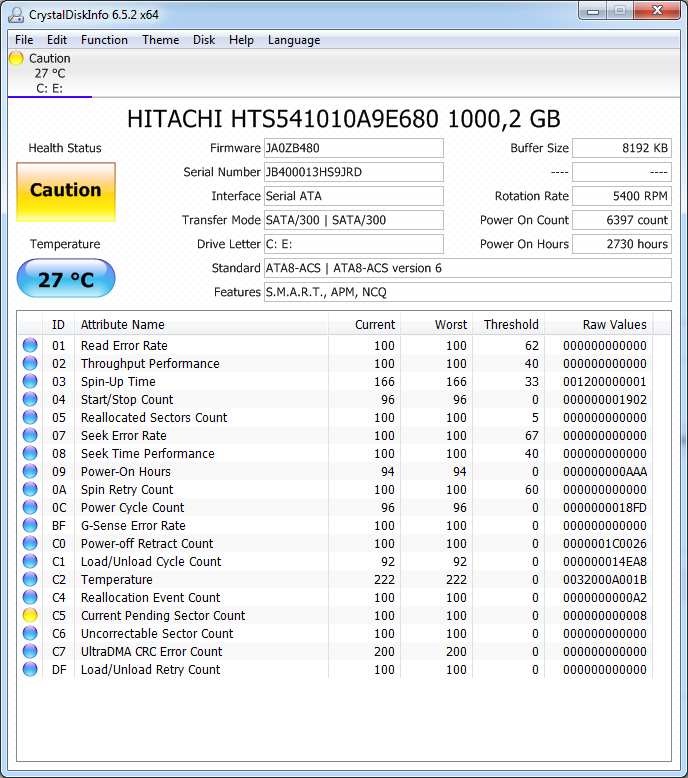Click the Features field S.M.A.R.T., APM, NCQ
Viewport: 688px width, 778px height.
(468, 292)
